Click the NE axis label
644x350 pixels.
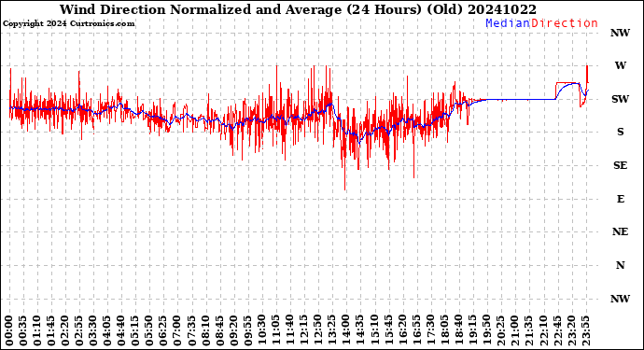coord(620,231)
